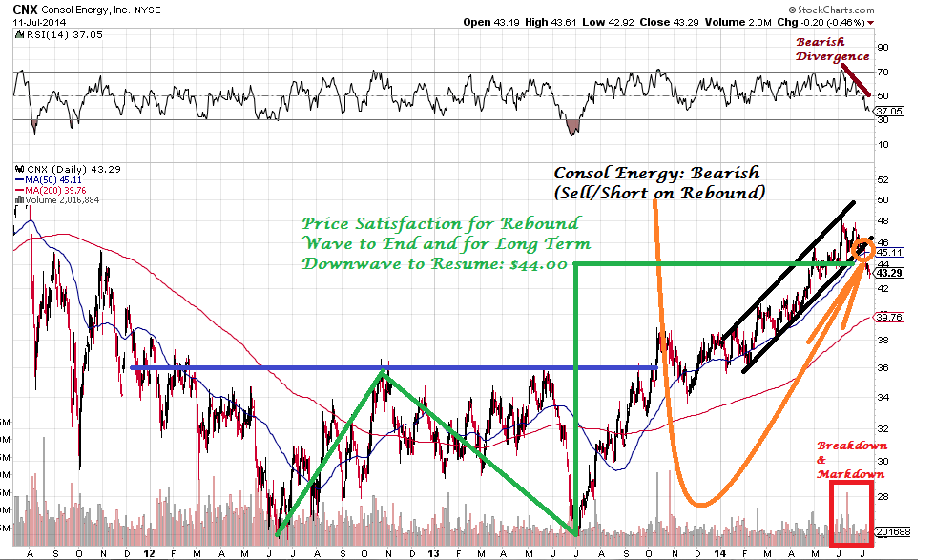This screenshot has width=935, height=560.
Task: Click the 'Consol Energy: Bearish' title annotation
Action: pyautogui.click(x=656, y=173)
